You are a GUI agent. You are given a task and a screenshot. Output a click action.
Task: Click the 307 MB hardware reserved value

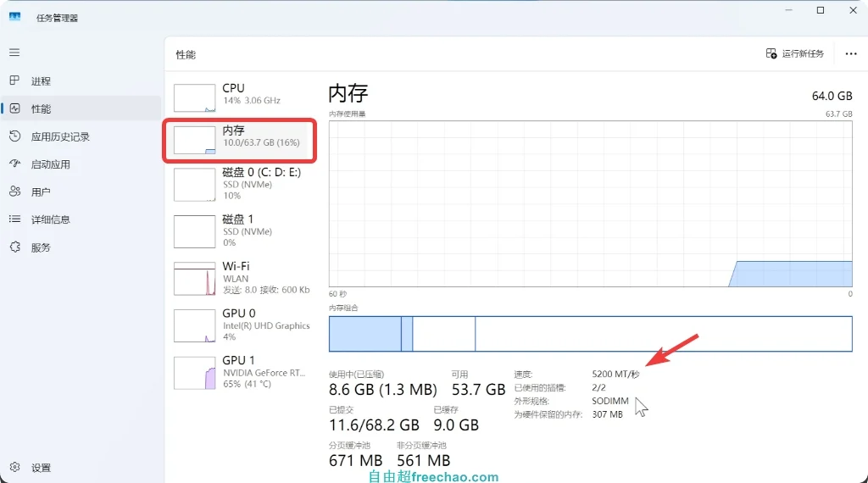607,414
